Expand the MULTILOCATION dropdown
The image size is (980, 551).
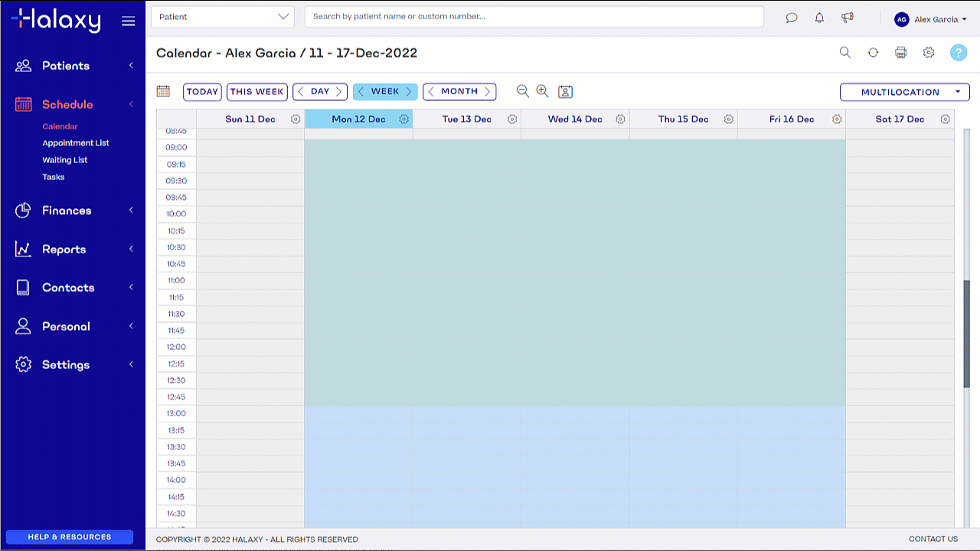[x=904, y=92]
